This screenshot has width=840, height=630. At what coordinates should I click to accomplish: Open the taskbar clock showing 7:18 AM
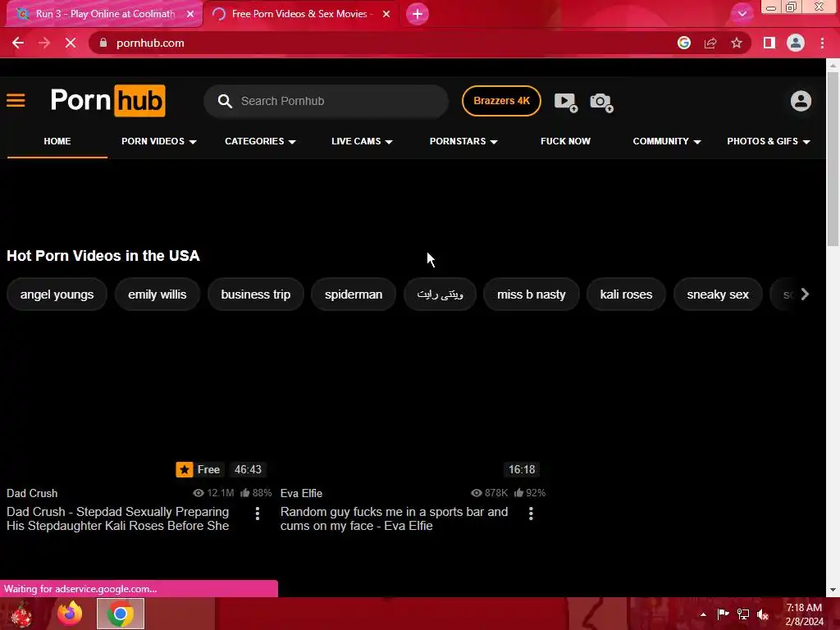804,614
